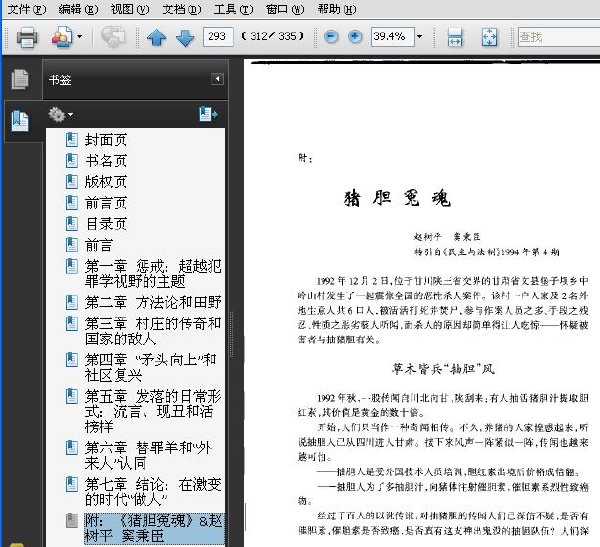Click bookmark icon beside 第二章
This screenshot has width=600, height=547.
tap(72, 302)
